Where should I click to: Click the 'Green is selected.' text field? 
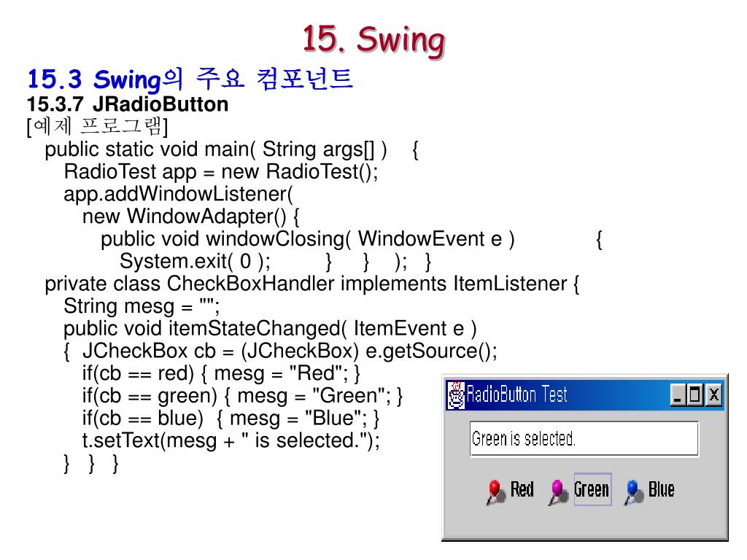click(x=584, y=438)
